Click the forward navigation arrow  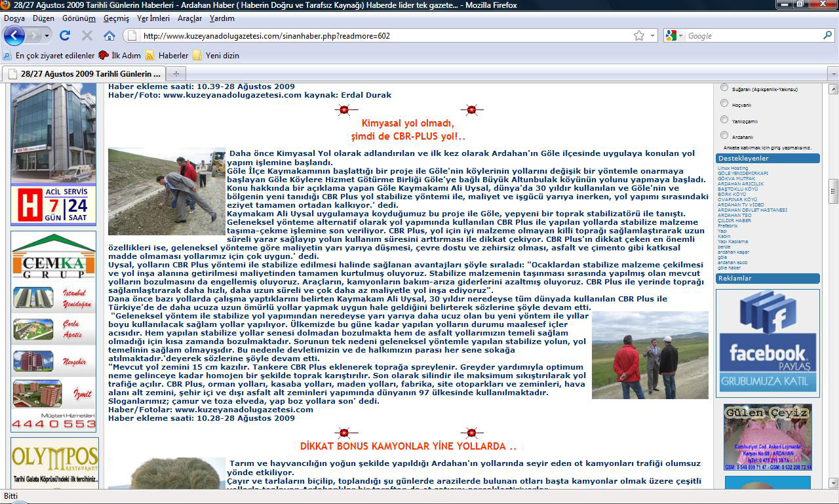pyautogui.click(x=34, y=35)
